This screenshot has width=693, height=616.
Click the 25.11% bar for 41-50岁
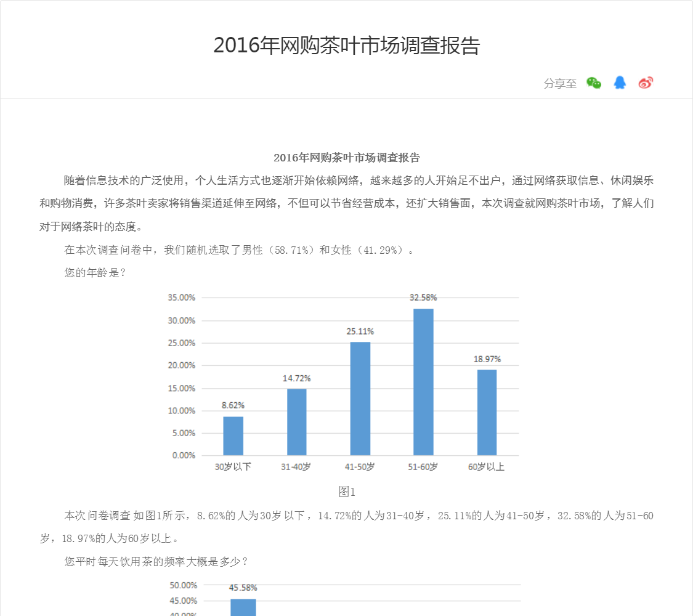point(360,399)
